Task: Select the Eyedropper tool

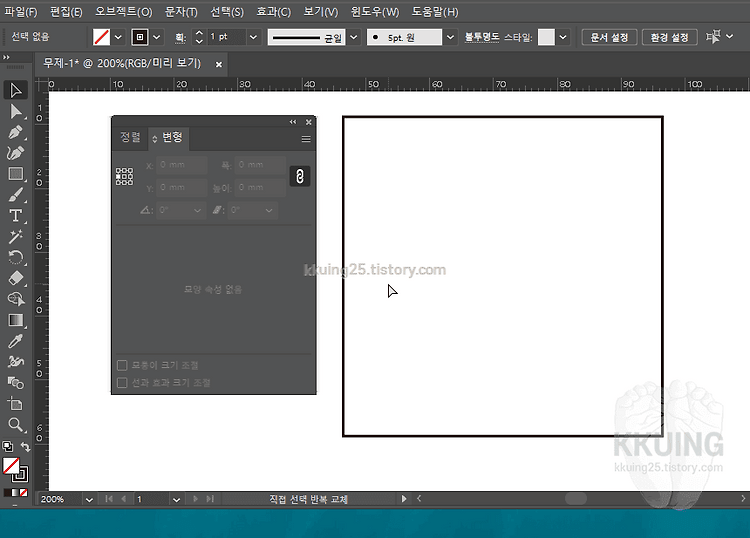Action: [15, 341]
